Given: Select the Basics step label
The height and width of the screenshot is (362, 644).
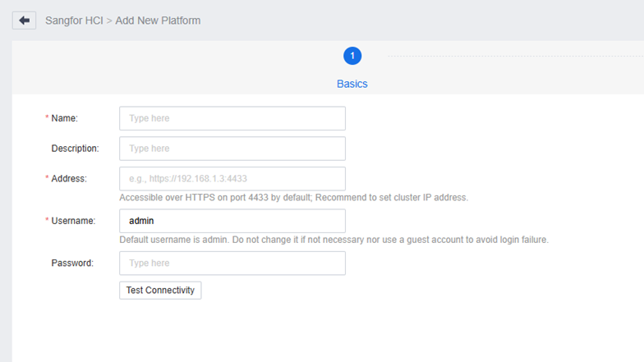Looking at the screenshot, I should coord(352,84).
